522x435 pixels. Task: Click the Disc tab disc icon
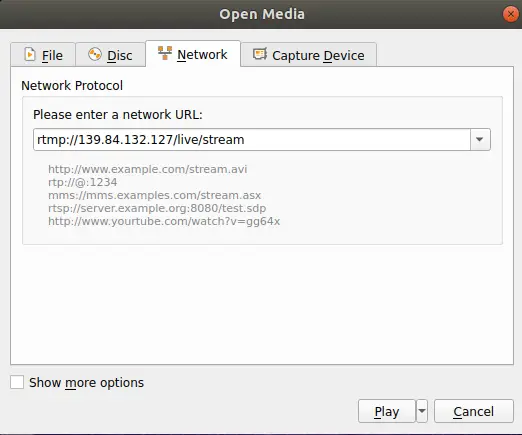(x=95, y=54)
